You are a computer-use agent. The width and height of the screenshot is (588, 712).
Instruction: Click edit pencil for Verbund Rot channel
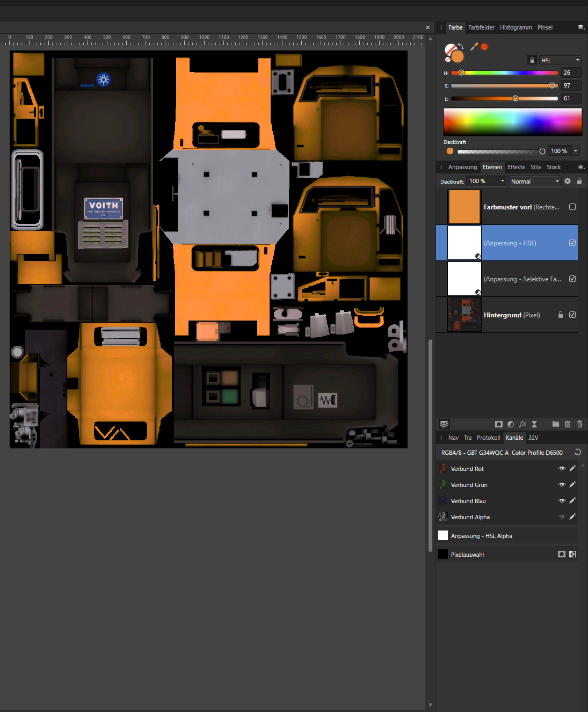point(572,468)
